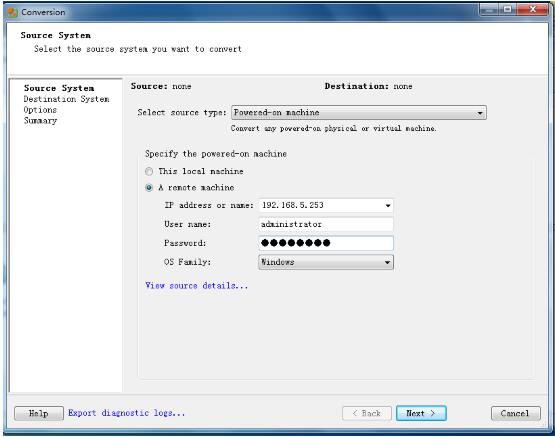Click into the IP address text field

click(x=321, y=205)
